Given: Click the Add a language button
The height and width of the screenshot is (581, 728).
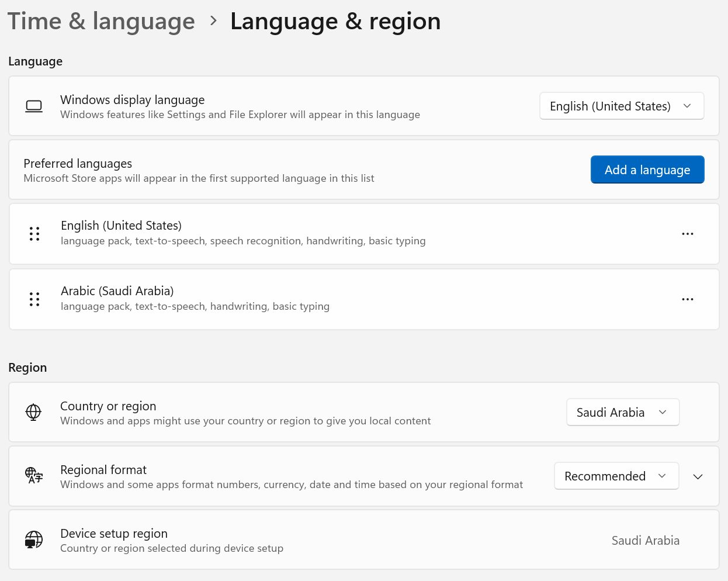Looking at the screenshot, I should 647,170.
